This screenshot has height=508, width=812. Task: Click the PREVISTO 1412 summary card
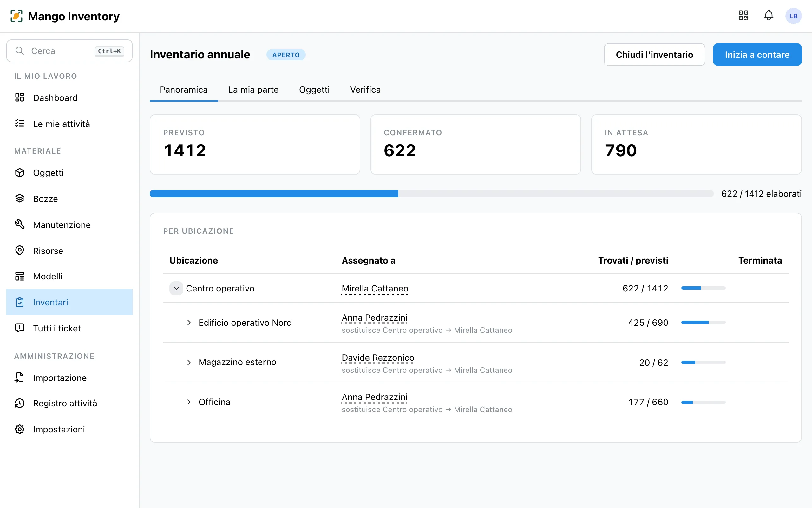pyautogui.click(x=255, y=144)
